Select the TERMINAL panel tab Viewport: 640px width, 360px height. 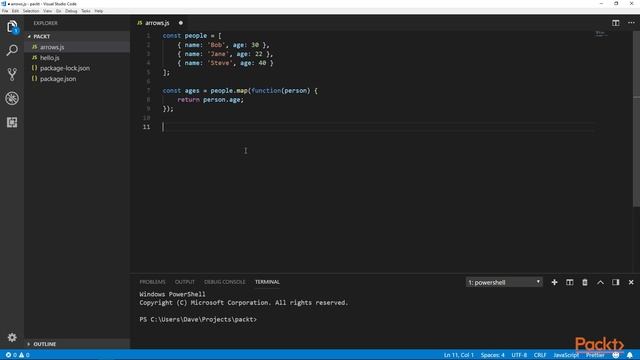coord(267,282)
